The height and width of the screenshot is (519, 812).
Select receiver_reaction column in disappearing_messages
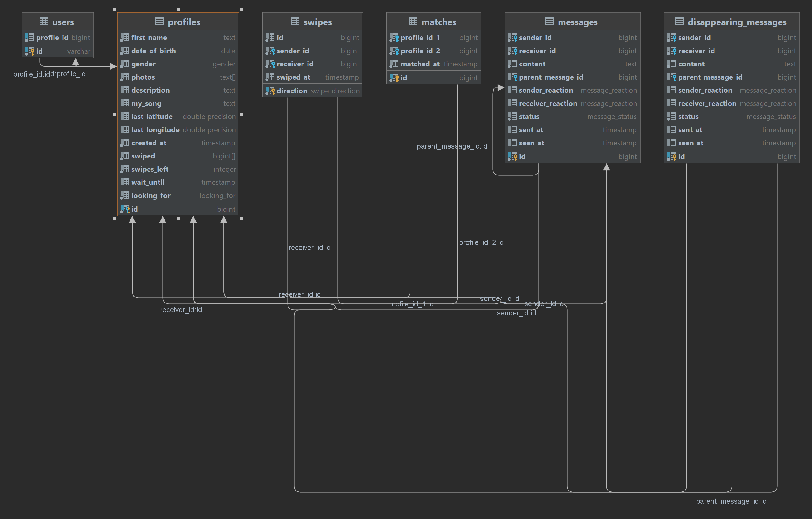[732, 103]
